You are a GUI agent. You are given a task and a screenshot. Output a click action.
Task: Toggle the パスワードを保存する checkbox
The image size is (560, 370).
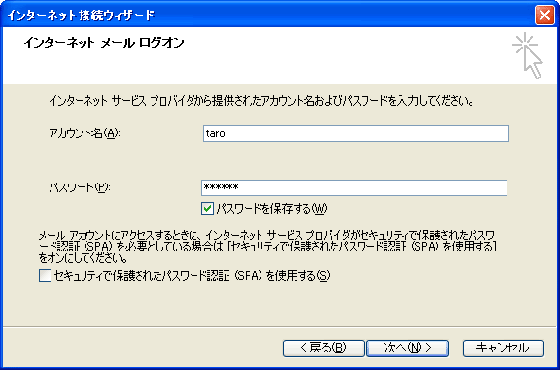(x=207, y=209)
